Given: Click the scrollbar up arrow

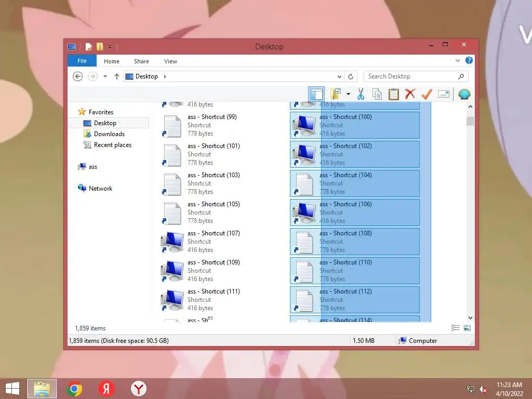Looking at the screenshot, I should point(470,107).
